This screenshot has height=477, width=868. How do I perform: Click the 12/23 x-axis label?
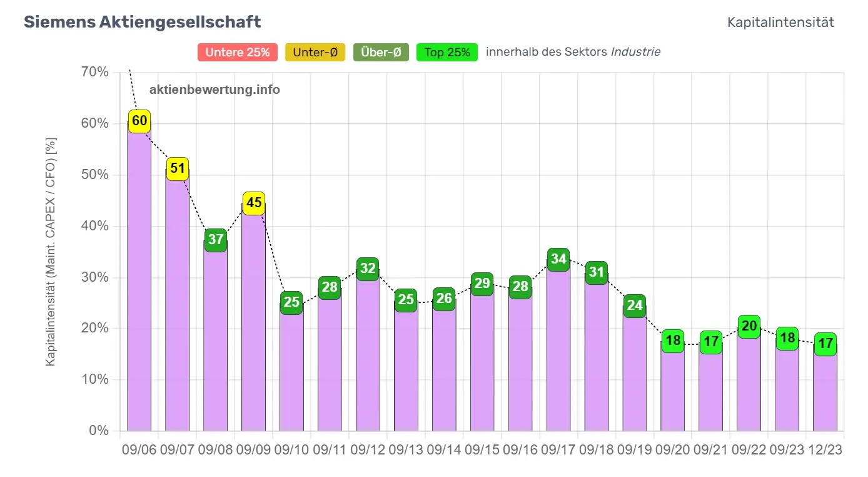point(825,449)
